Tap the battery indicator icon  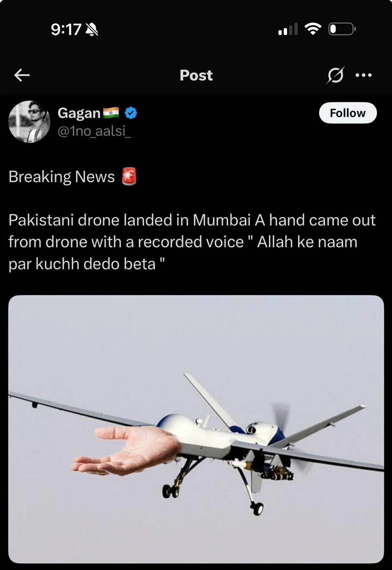click(342, 29)
